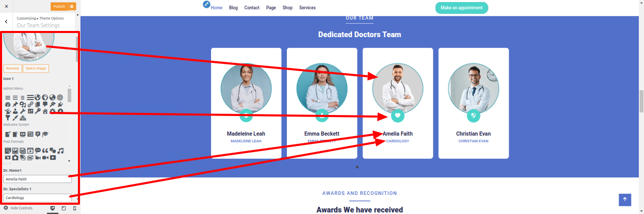Open the Shop menu item
This screenshot has width=644, height=214.
click(287, 8)
